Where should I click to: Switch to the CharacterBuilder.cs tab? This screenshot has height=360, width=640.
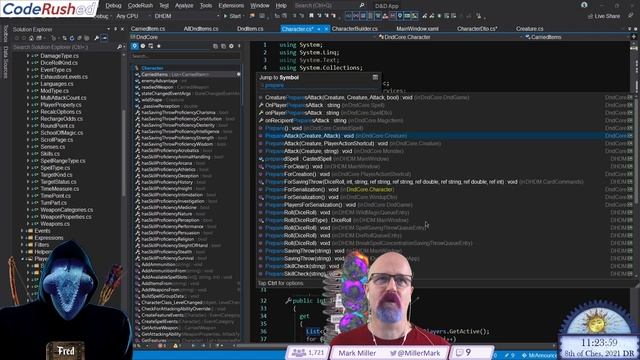coord(354,29)
